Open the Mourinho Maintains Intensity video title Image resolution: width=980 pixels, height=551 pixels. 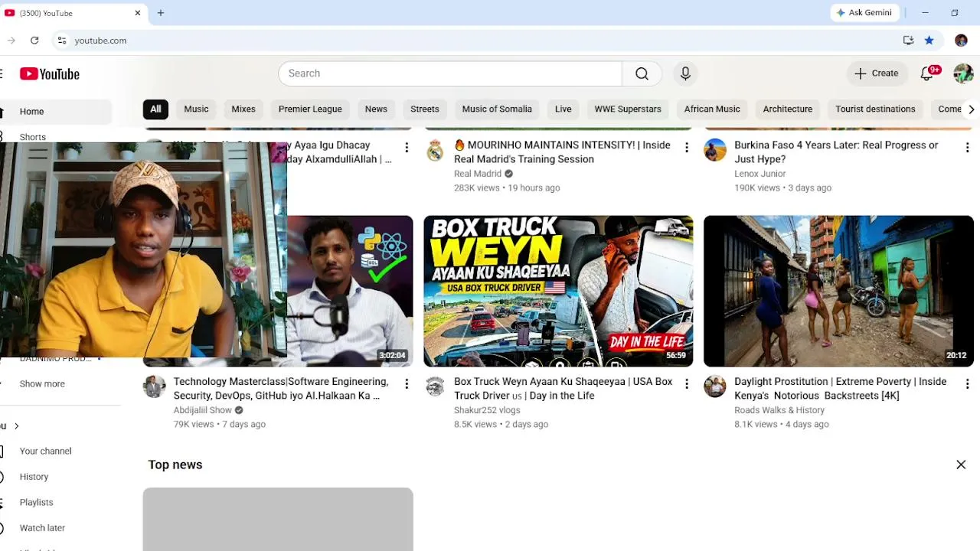pos(562,152)
